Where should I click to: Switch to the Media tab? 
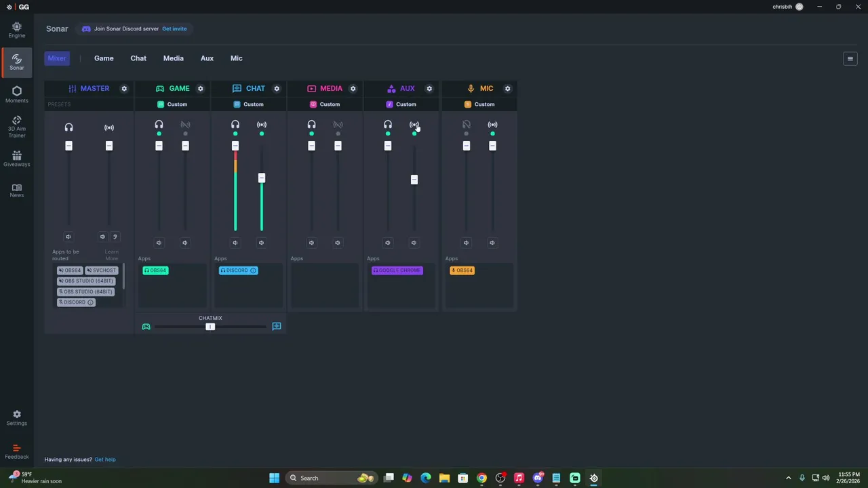(x=174, y=58)
